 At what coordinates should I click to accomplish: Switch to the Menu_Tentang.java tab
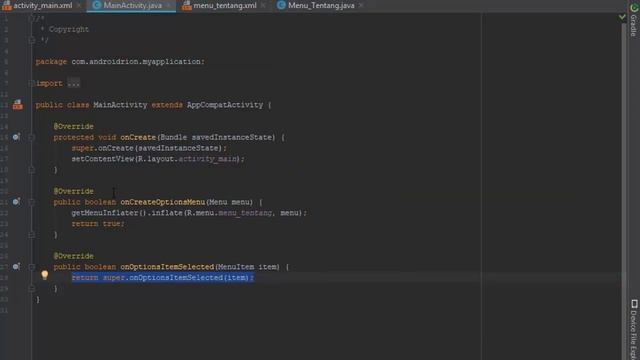click(321, 5)
